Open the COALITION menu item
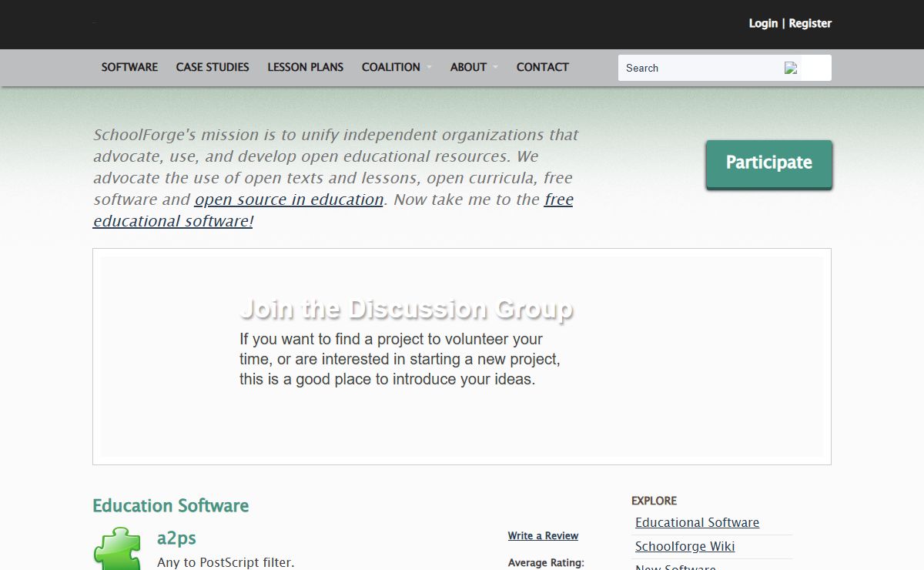The height and width of the screenshot is (570, 924). (391, 67)
